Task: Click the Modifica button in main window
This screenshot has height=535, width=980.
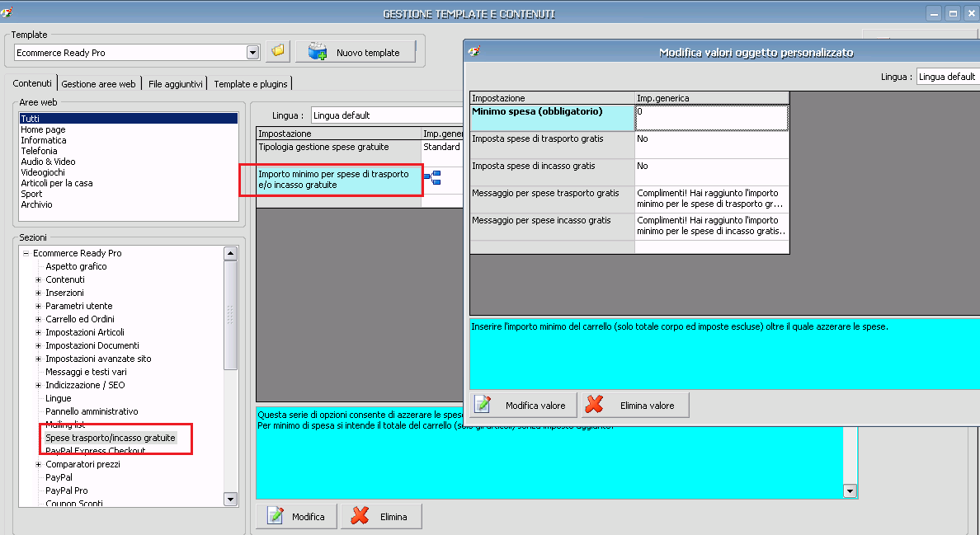Action: (x=297, y=516)
